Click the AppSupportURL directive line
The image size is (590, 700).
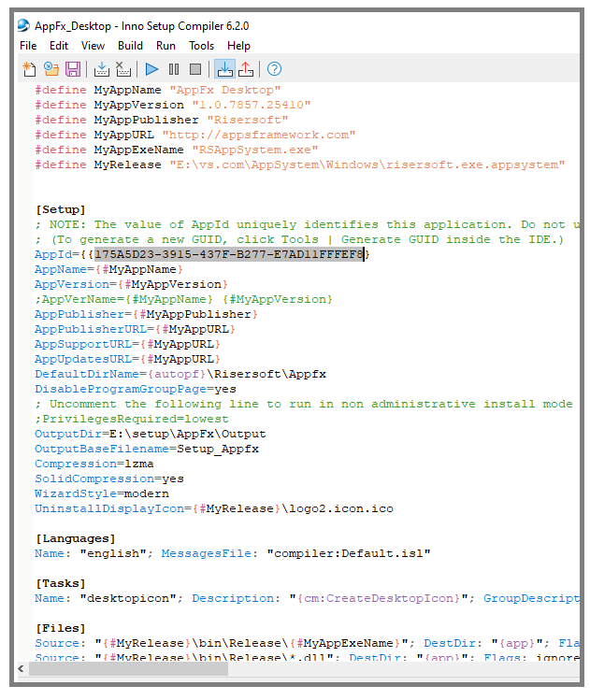(127, 344)
